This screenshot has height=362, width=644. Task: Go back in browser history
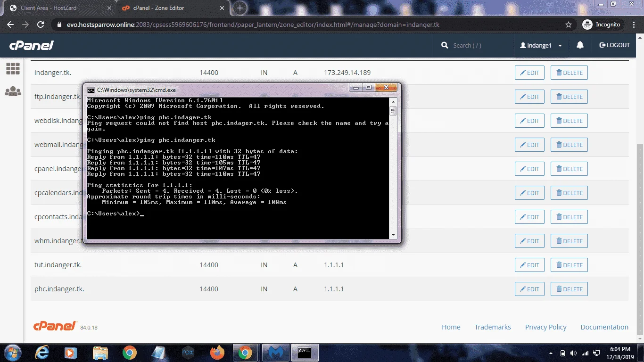tap(11, 25)
